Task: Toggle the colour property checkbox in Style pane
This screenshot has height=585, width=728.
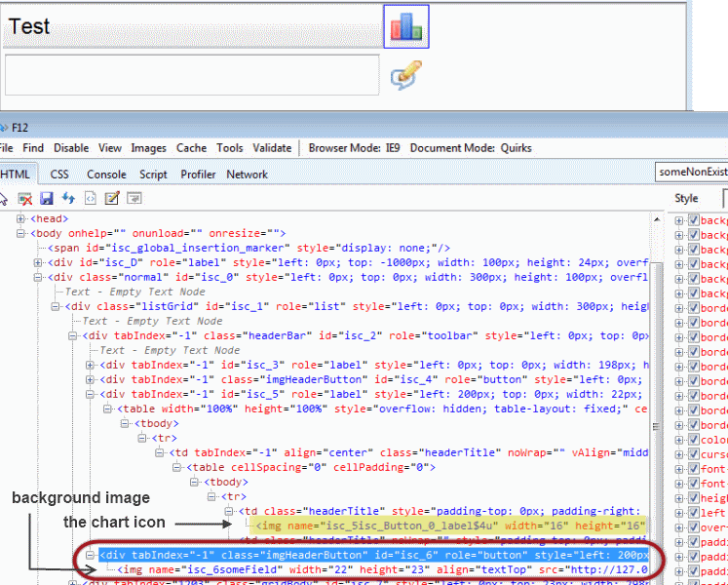Action: [694, 440]
